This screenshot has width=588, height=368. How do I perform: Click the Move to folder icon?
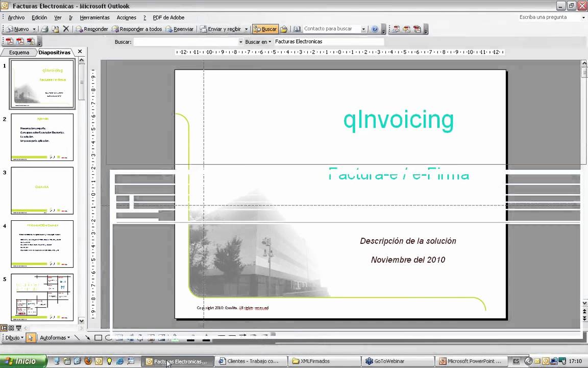tap(56, 29)
